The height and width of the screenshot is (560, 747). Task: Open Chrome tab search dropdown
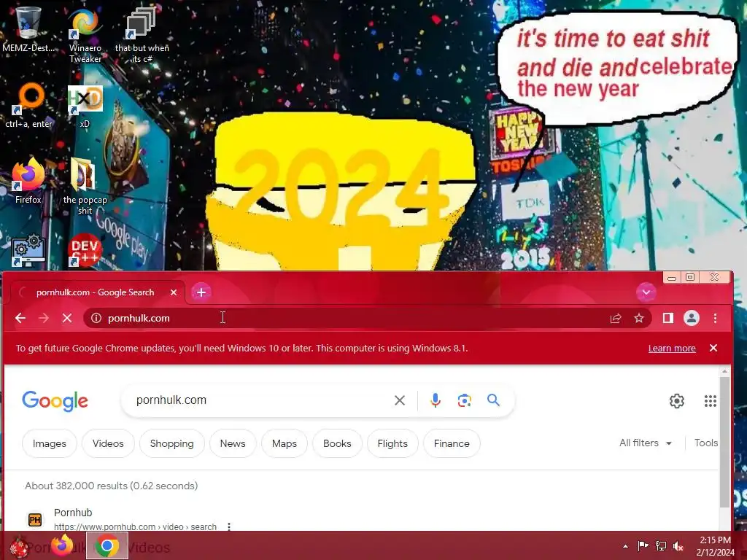click(x=646, y=292)
